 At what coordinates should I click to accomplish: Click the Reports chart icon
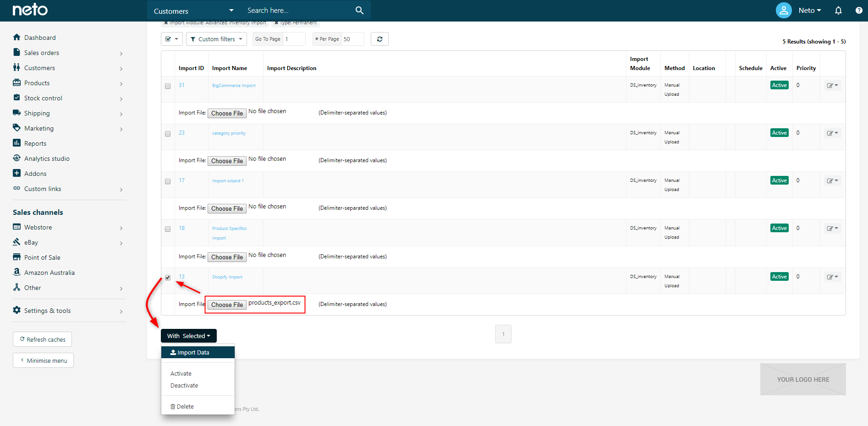pyautogui.click(x=17, y=143)
